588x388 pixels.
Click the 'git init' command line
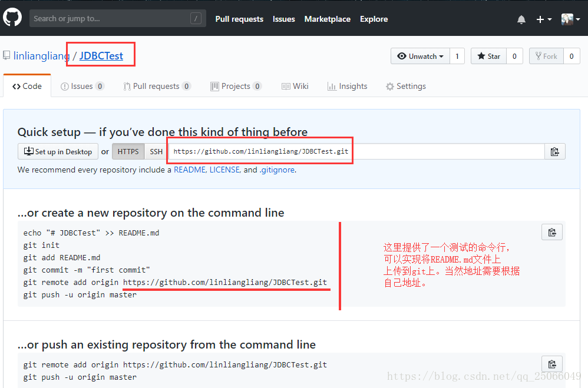[41, 245]
